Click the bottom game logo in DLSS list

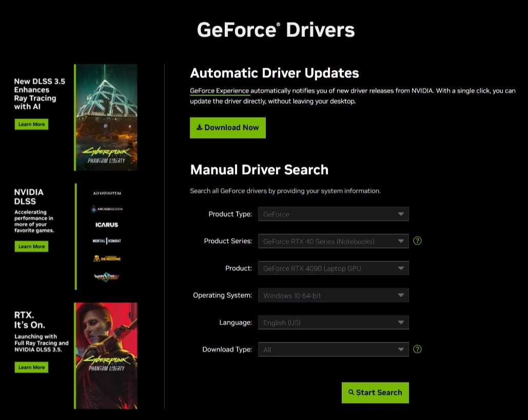[107, 276]
